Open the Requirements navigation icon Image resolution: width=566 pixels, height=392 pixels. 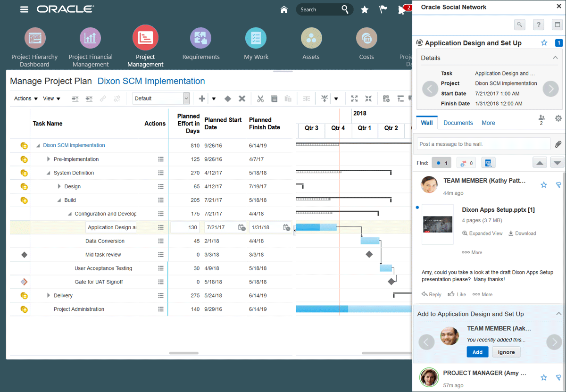(x=200, y=38)
